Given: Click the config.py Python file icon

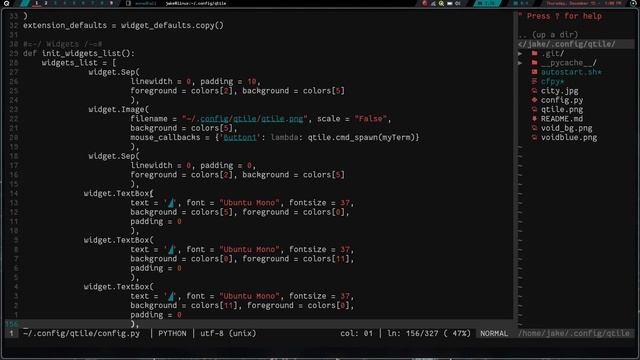Looking at the screenshot, I should pos(534,100).
